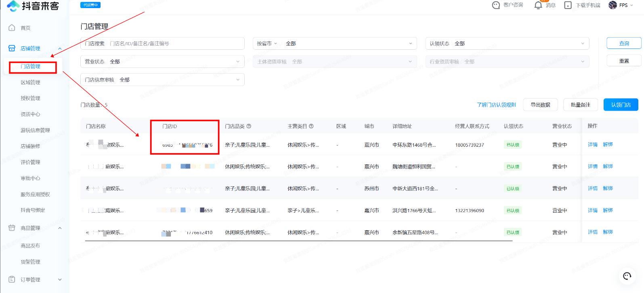Click the 代运营中 status tag
Viewport: 644px width, 293px height.
coord(90,5)
